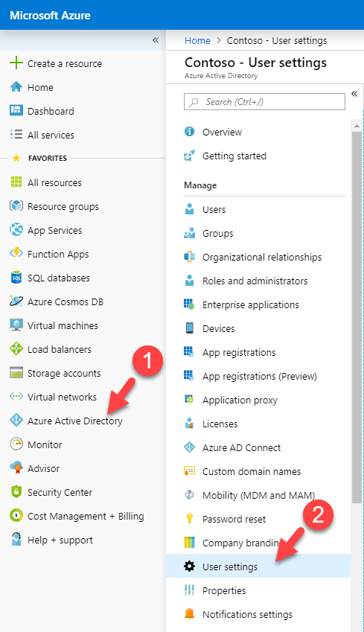Viewport: 364px width, 632px height.
Task: Select the Azure Cosmos DB planet icon
Action: coord(16,301)
